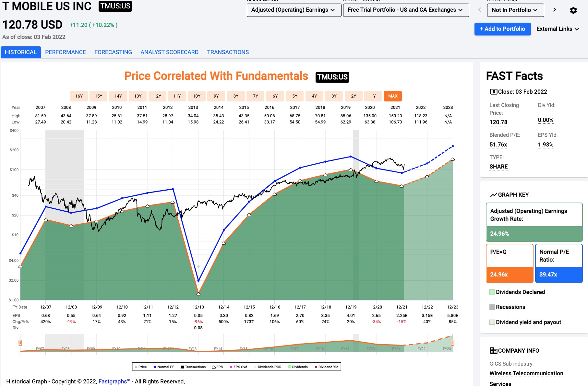Toggle Recessions shading option
Screen dimensions: 588x386
point(507,307)
